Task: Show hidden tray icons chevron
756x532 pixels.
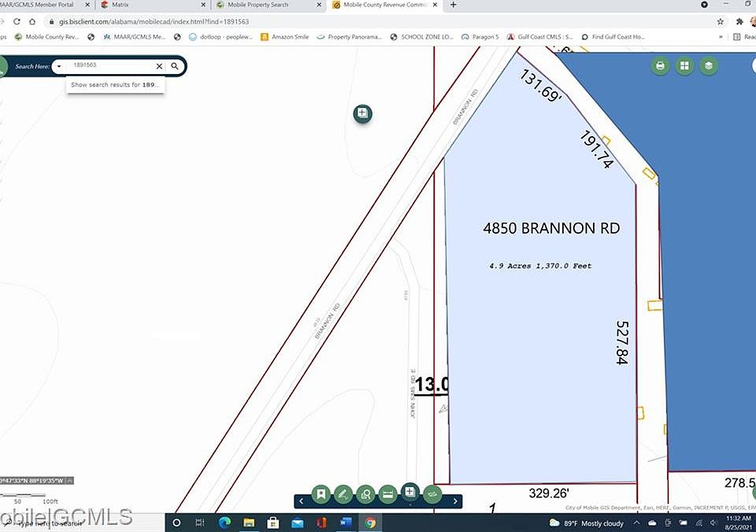Action: [x=636, y=523]
